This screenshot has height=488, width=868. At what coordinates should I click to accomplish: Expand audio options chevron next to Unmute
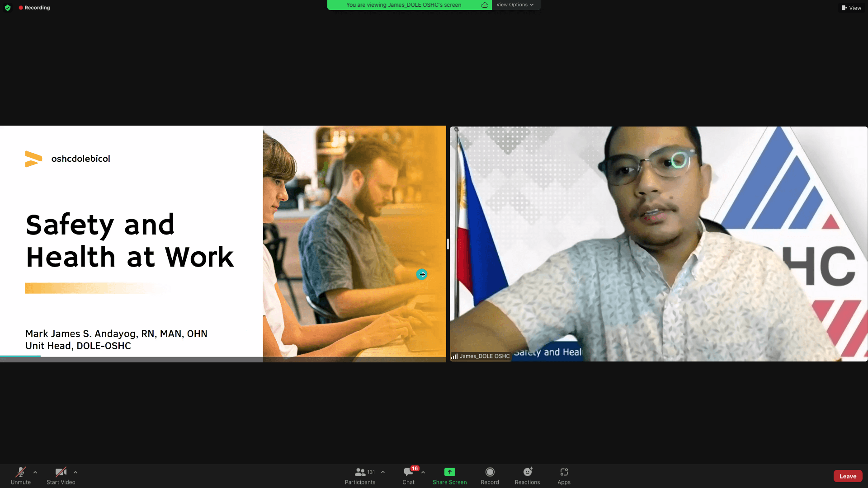(35, 472)
